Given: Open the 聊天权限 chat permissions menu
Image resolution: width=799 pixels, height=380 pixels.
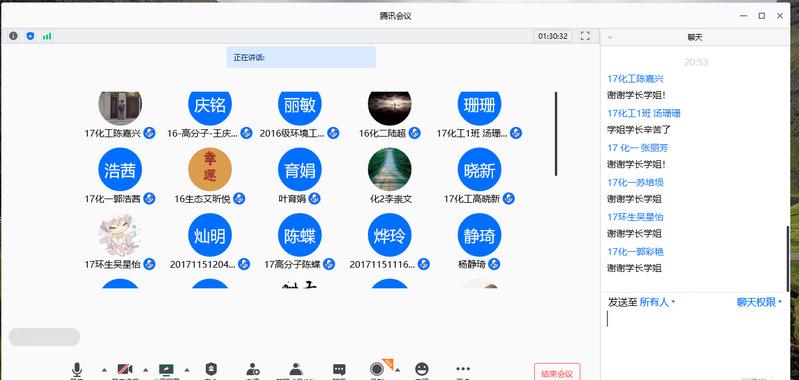Looking at the screenshot, I should 759,302.
